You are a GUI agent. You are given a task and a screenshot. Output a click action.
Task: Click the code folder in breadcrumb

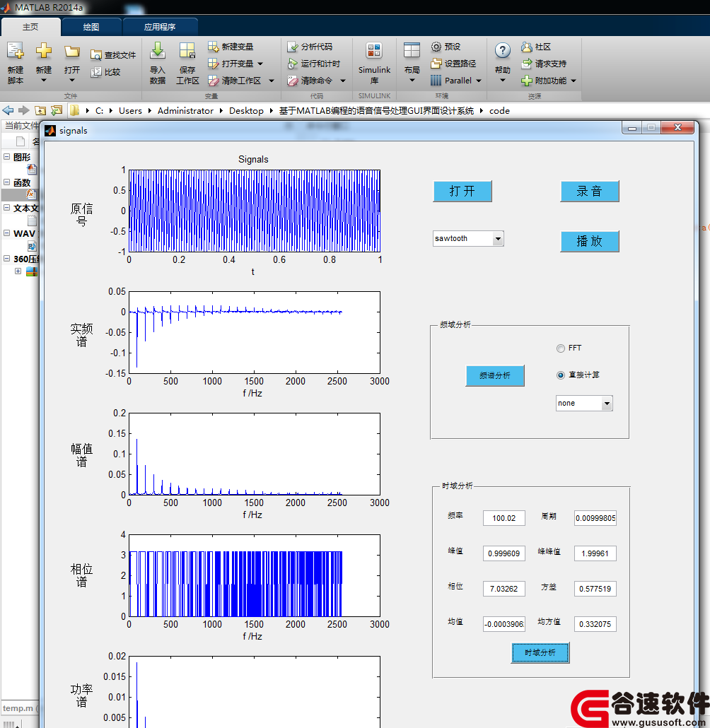(x=499, y=110)
